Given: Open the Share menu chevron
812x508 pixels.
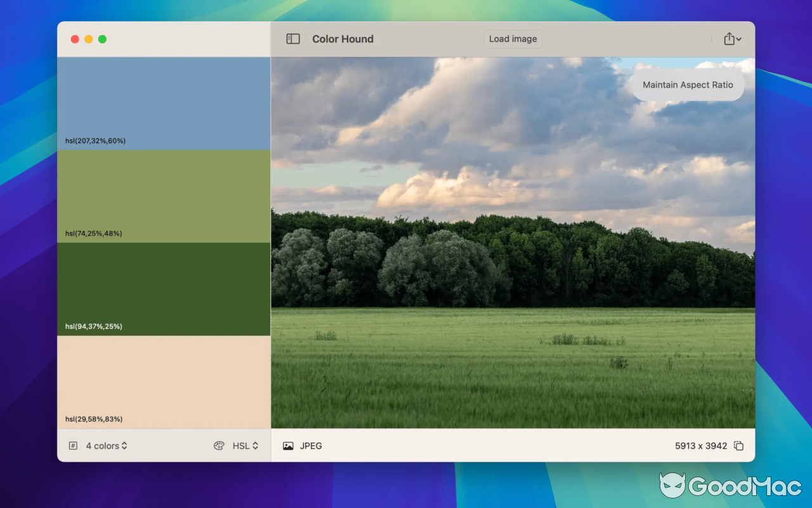Looking at the screenshot, I should coord(739,38).
